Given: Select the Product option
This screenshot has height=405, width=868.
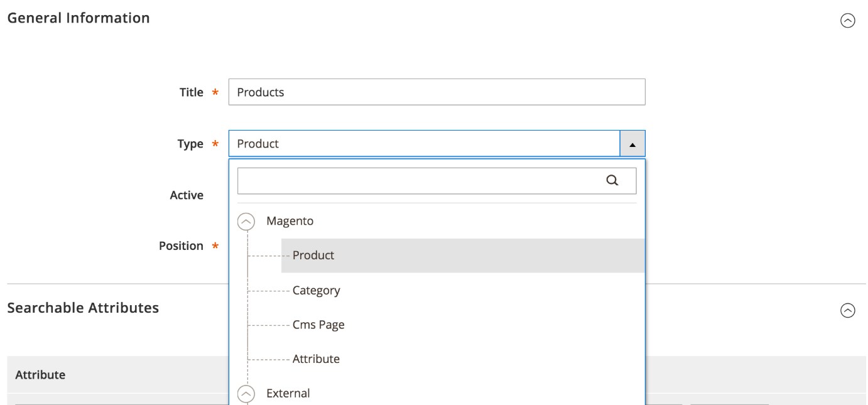Looking at the screenshot, I should 463,256.
